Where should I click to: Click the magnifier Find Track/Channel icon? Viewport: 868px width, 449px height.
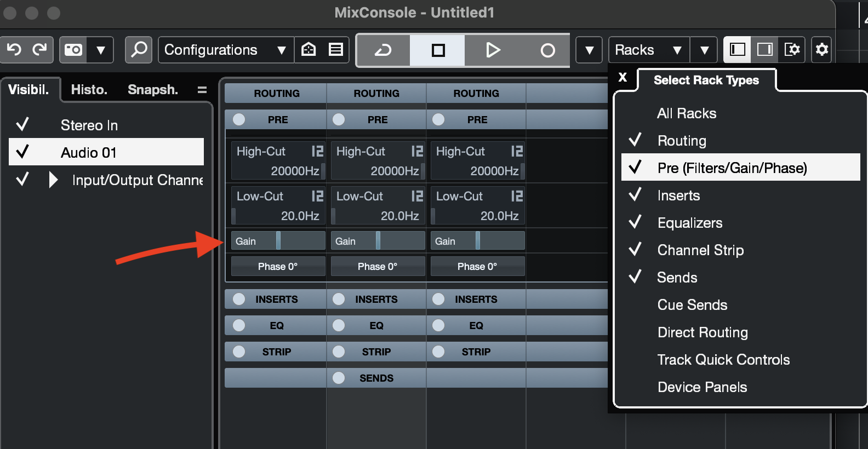click(x=139, y=50)
